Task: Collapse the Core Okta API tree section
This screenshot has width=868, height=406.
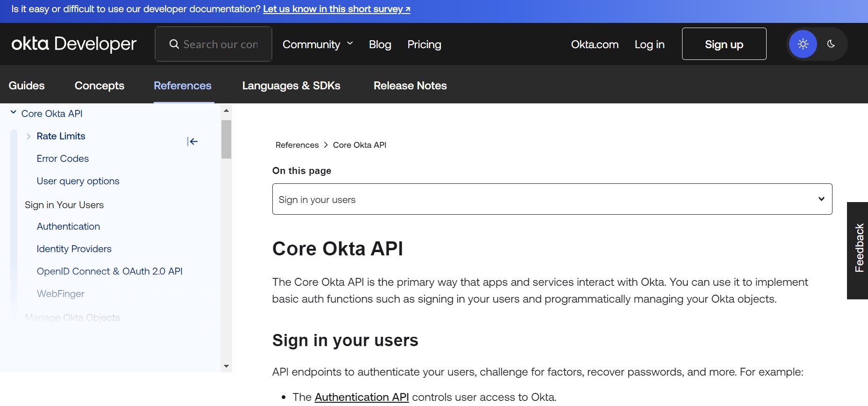Action: pos(14,113)
